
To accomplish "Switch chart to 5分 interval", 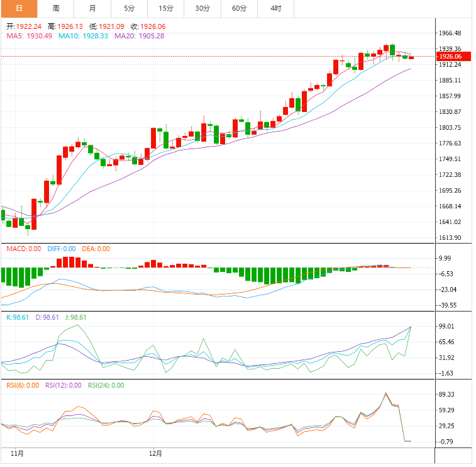I will coord(129,8).
